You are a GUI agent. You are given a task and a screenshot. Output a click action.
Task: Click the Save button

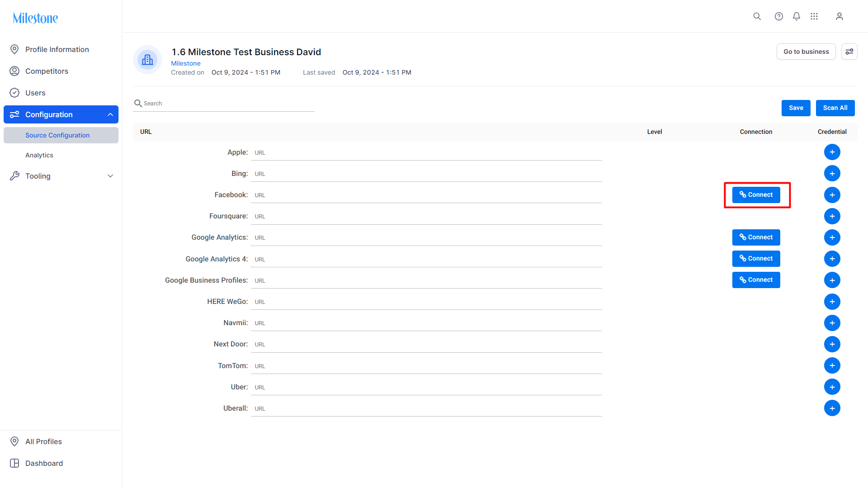796,108
